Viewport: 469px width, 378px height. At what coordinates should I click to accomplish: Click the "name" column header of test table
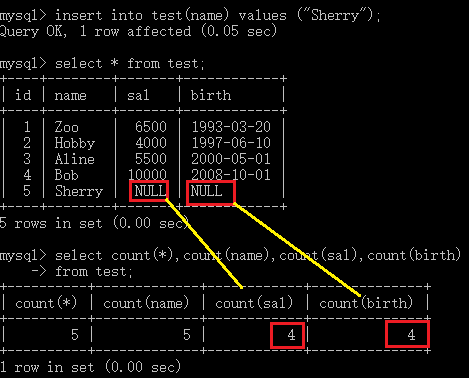pos(70,96)
